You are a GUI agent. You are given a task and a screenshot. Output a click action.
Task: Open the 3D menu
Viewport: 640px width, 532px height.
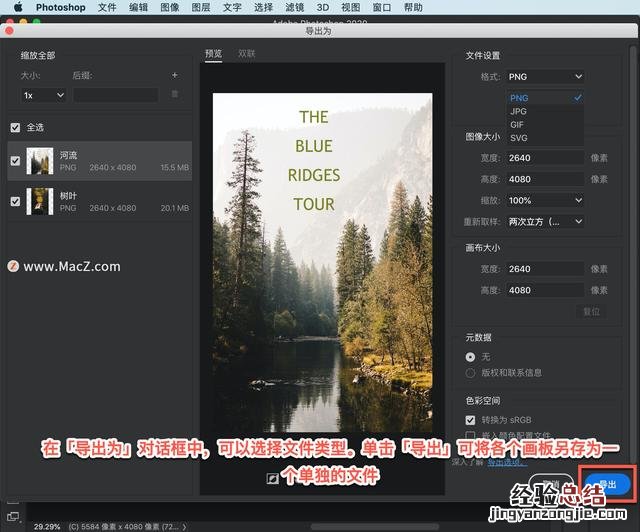click(322, 7)
